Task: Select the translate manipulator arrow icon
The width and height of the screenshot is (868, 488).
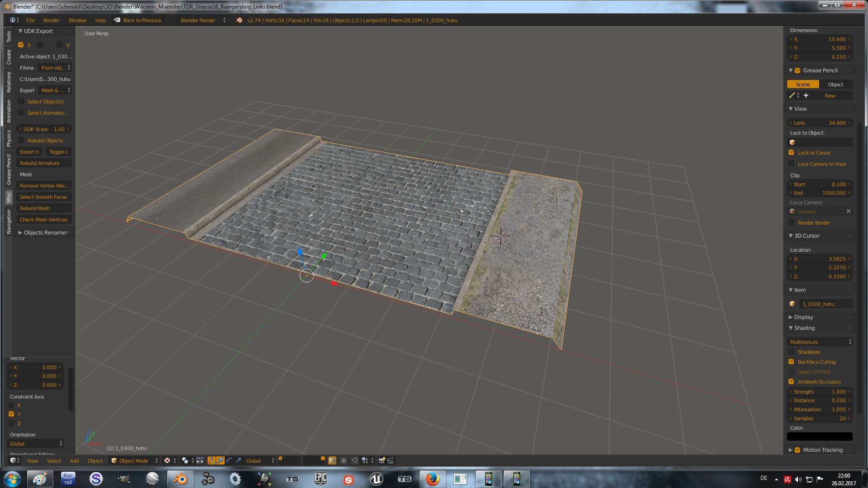Action: point(220,460)
